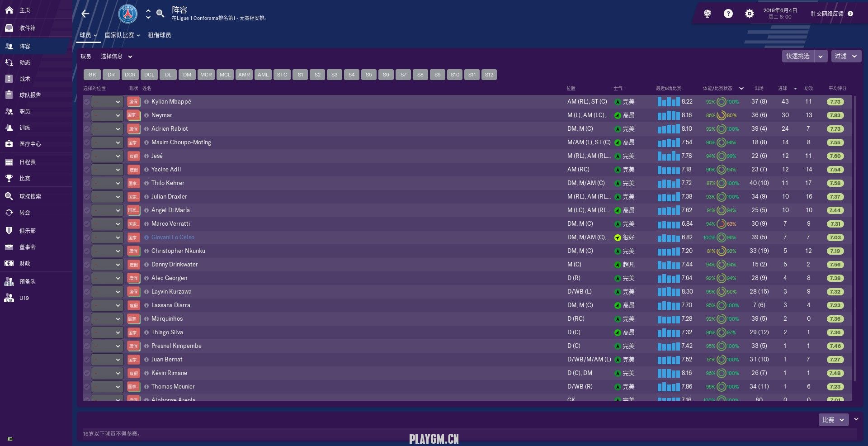The width and height of the screenshot is (868, 446).
Task: Check the row checkbox for Marco Verratti
Action: click(x=87, y=224)
